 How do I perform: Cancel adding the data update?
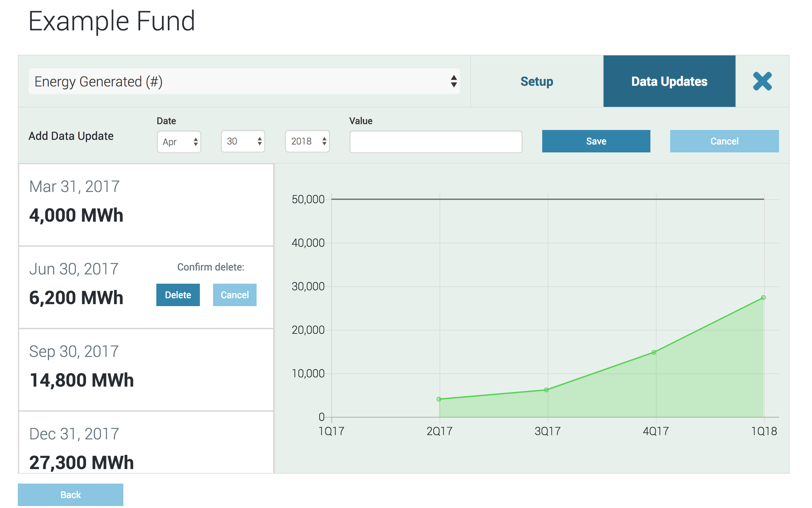pos(724,141)
